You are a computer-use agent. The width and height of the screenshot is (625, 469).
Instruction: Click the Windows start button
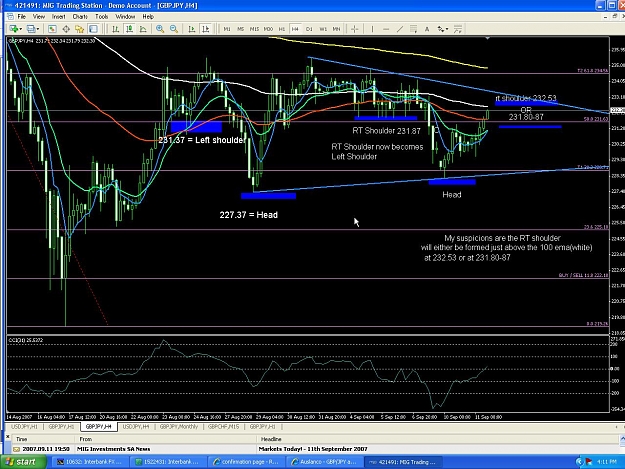click(23, 462)
